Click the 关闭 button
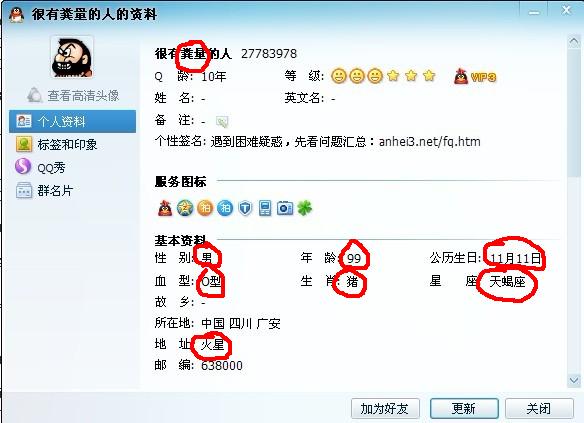 pos(539,408)
